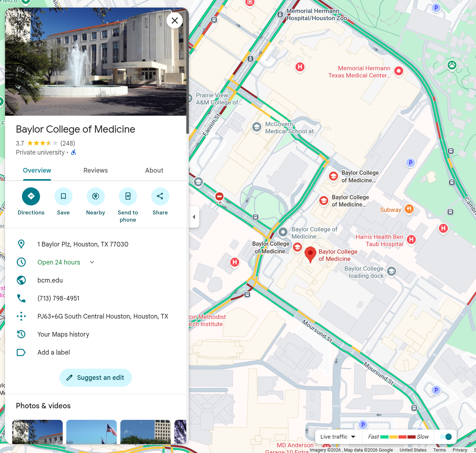Screen dimensions: 476x453
Task: Click the Maps history clock icon
Action: tap(21, 334)
